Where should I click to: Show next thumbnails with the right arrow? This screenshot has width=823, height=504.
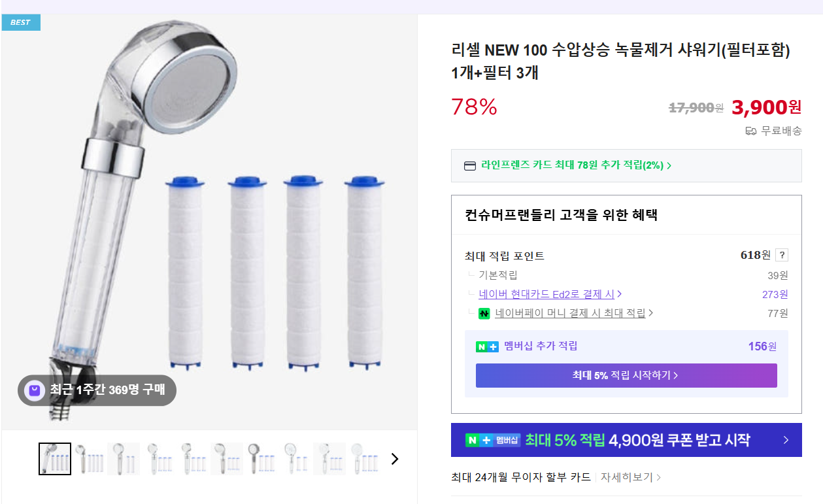point(394,459)
